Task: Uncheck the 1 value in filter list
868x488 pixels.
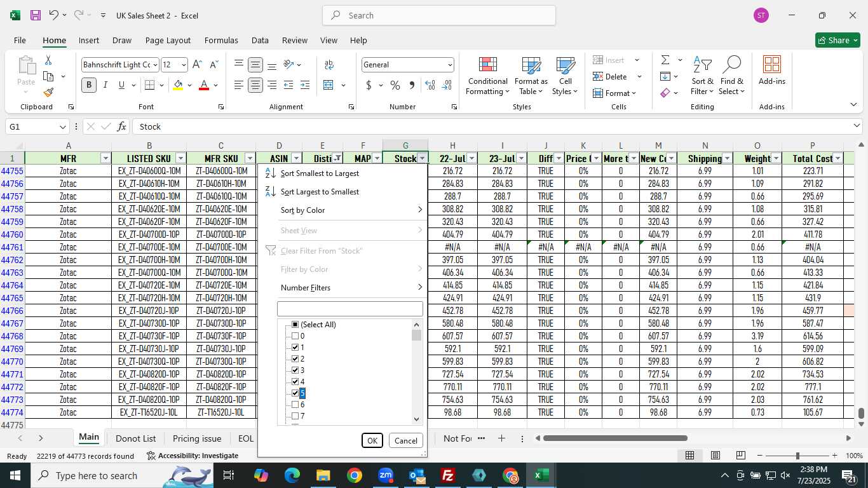Action: [x=295, y=348]
